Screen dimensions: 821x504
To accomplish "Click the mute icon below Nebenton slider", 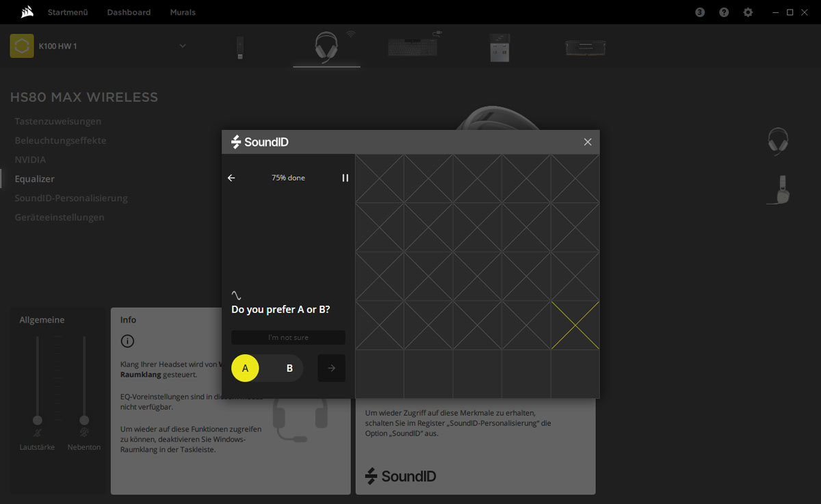I will pyautogui.click(x=84, y=432).
